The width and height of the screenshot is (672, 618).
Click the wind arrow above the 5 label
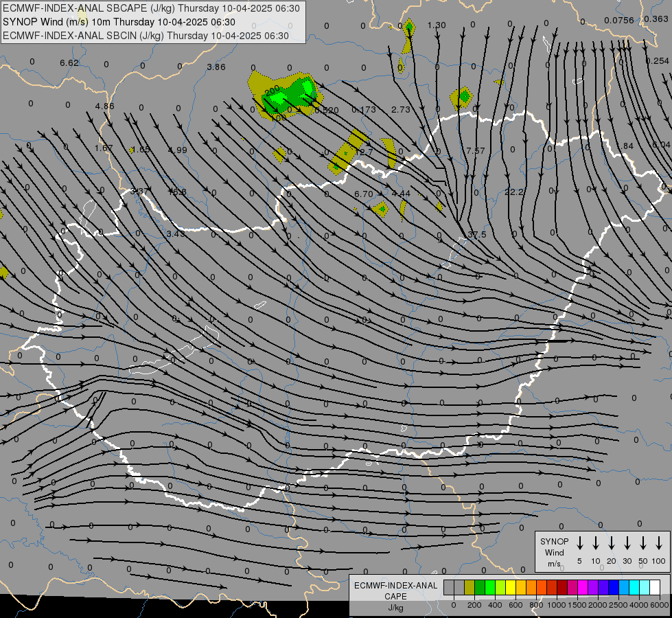[x=580, y=543]
